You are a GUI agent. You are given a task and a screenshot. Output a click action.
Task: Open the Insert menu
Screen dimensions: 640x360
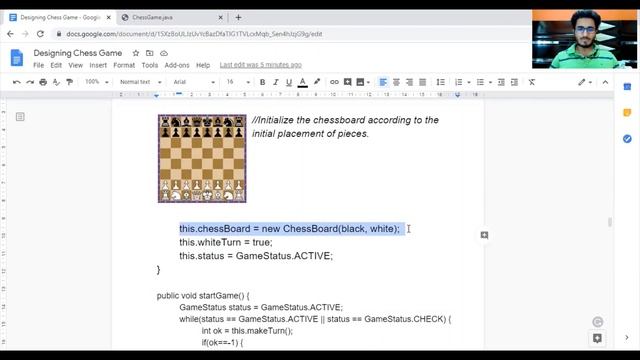pos(98,65)
